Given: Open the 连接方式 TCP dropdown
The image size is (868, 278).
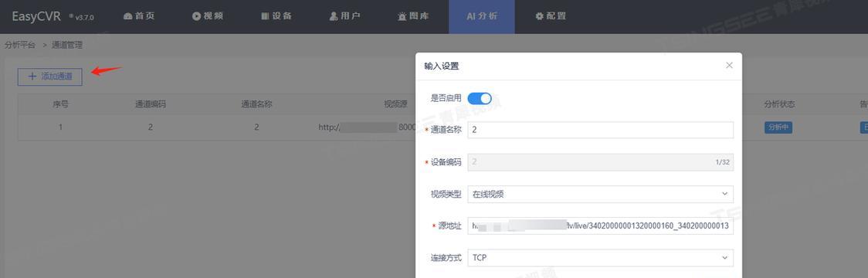Looking at the screenshot, I should pyautogui.click(x=601, y=258).
